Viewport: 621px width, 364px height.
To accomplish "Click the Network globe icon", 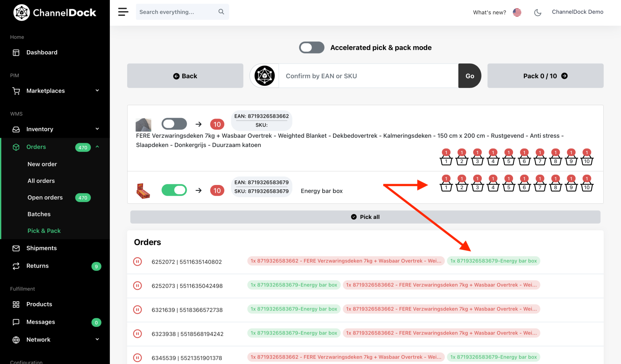I will (16, 340).
